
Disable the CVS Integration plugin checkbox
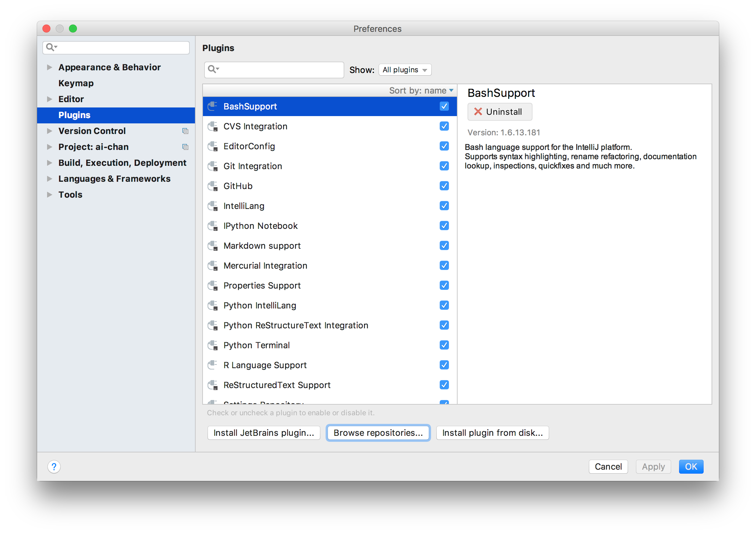tap(444, 126)
